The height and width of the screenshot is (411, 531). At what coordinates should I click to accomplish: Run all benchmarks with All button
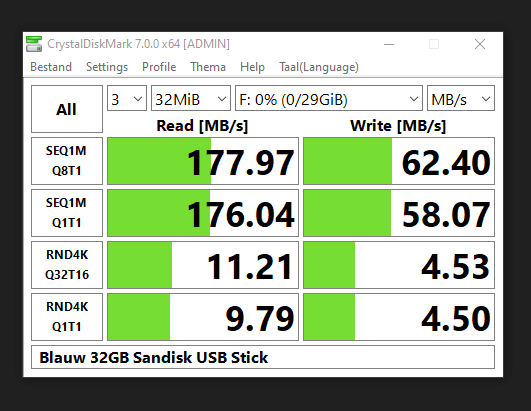pyautogui.click(x=67, y=109)
